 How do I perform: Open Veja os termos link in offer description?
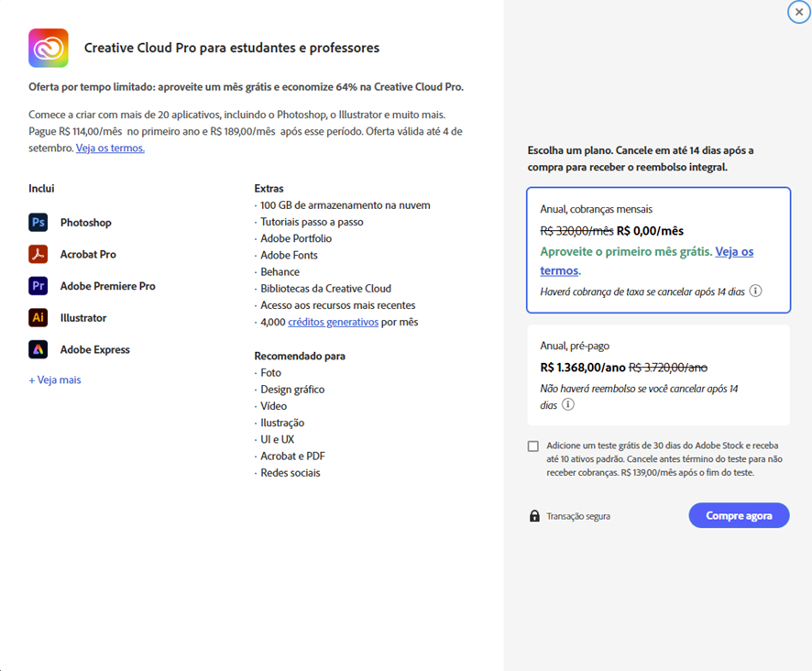[110, 148]
